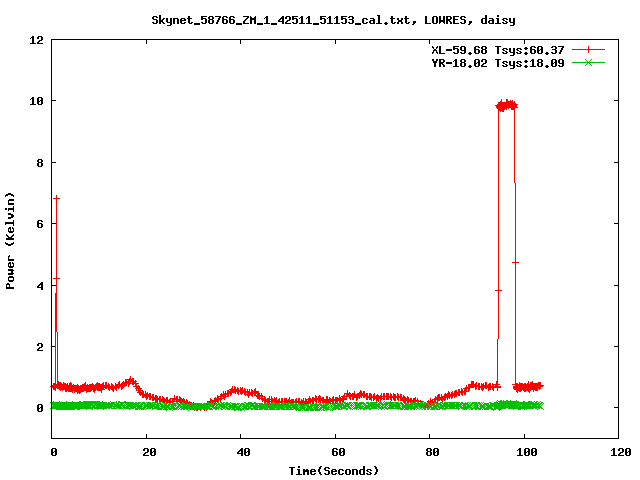Screen dimensions: 640x480
Task: Click the y-axis tick label 2
Action: point(40,347)
